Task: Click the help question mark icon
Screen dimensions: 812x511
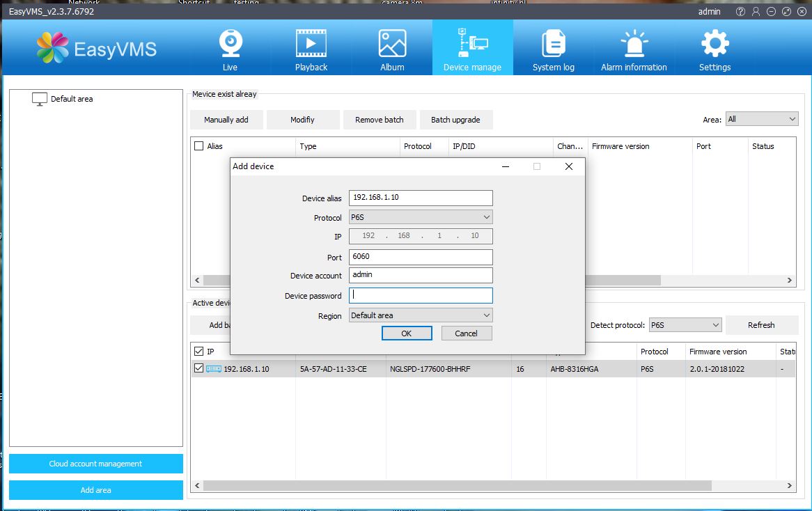Action: tap(740, 12)
